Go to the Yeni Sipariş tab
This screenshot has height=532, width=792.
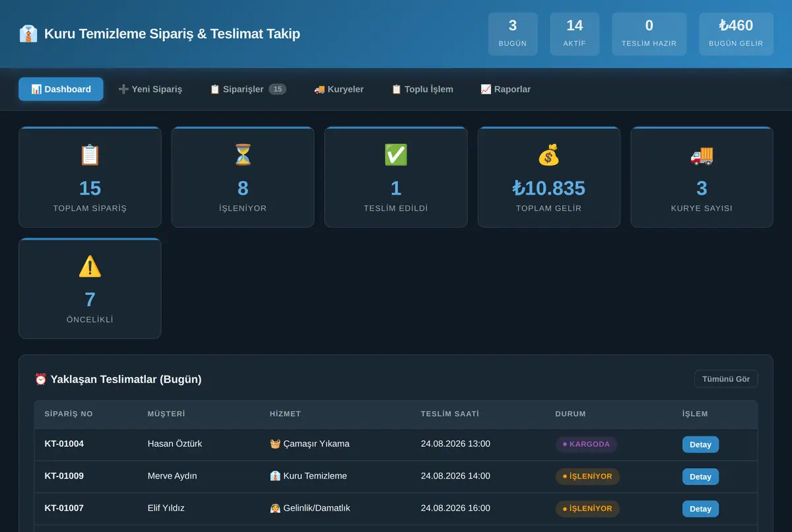pos(150,89)
